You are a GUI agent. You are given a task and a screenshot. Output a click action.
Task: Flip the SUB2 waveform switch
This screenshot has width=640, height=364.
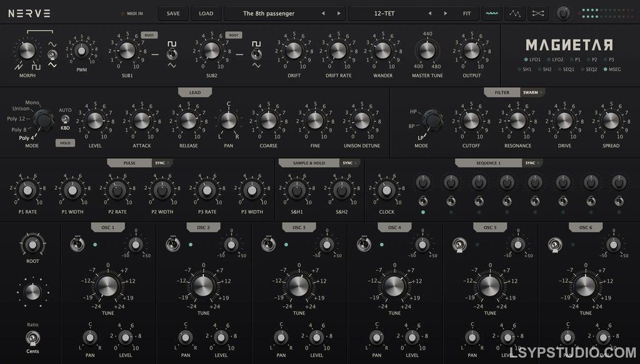(256, 54)
